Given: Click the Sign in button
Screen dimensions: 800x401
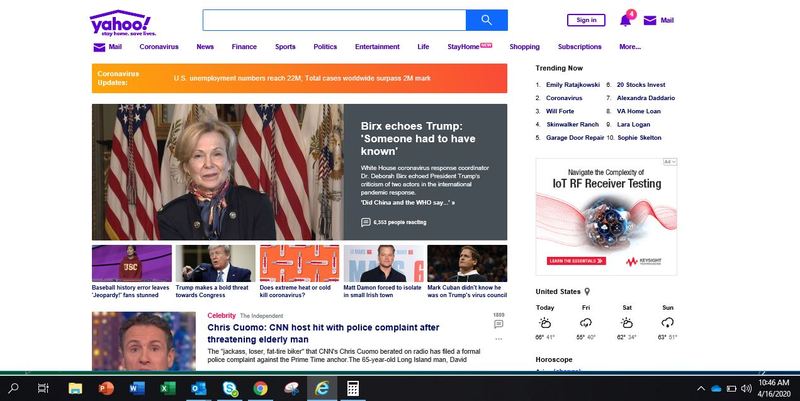Looking at the screenshot, I should coord(586,20).
